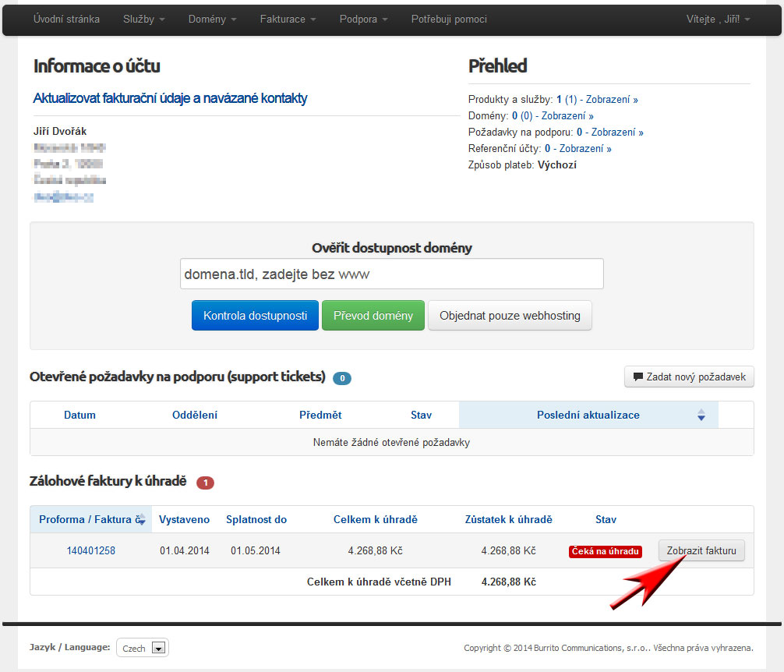
Task: Click sort icon beside Proforma / Faktura header
Action: 140,520
